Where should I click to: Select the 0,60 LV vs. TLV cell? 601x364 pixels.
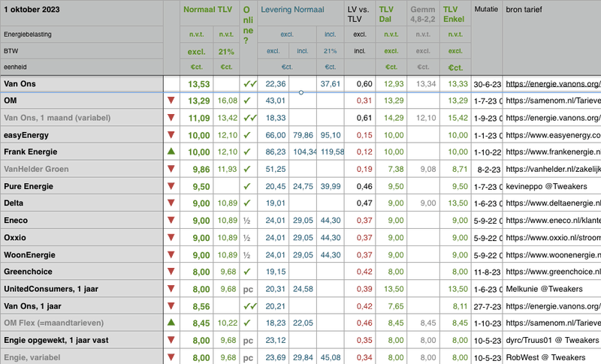click(360, 84)
